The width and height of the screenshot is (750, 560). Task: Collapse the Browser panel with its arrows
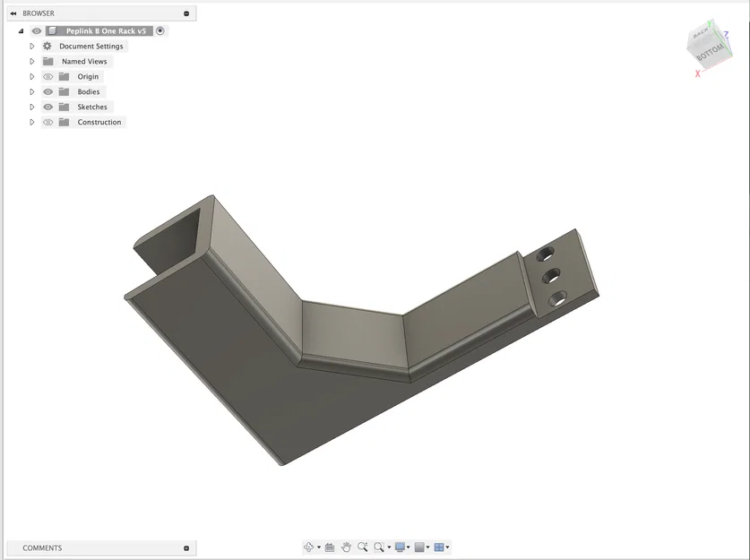(13, 13)
